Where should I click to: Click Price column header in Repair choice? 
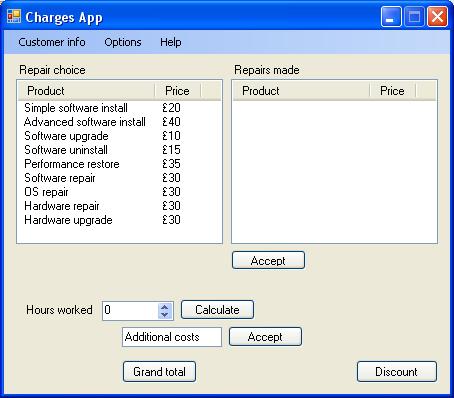coord(178,91)
